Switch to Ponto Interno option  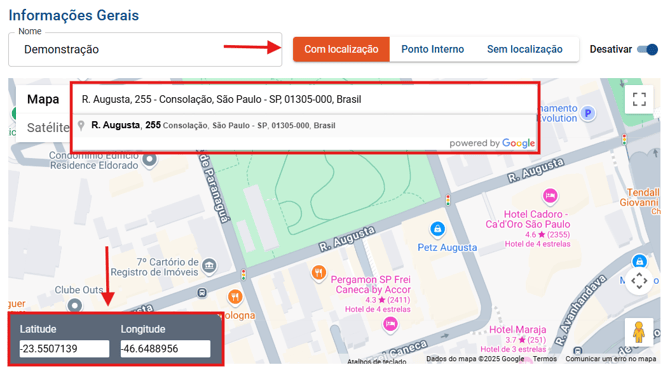point(432,50)
